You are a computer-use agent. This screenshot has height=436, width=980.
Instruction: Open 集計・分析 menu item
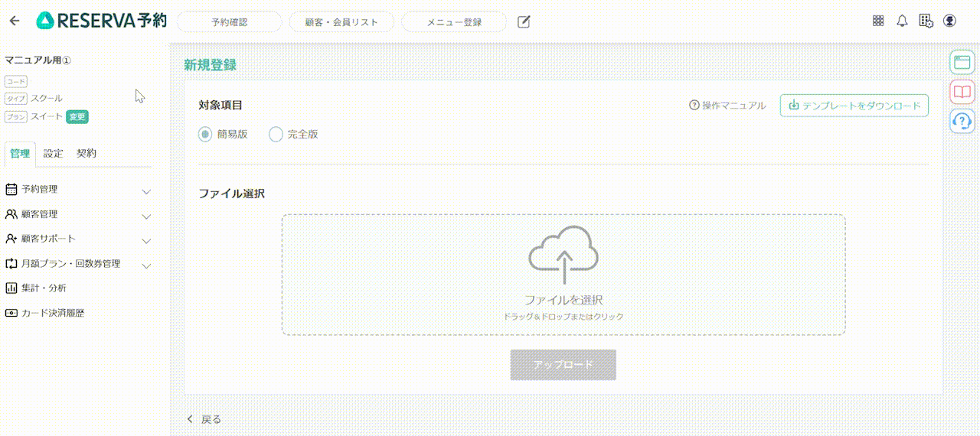[x=44, y=288]
